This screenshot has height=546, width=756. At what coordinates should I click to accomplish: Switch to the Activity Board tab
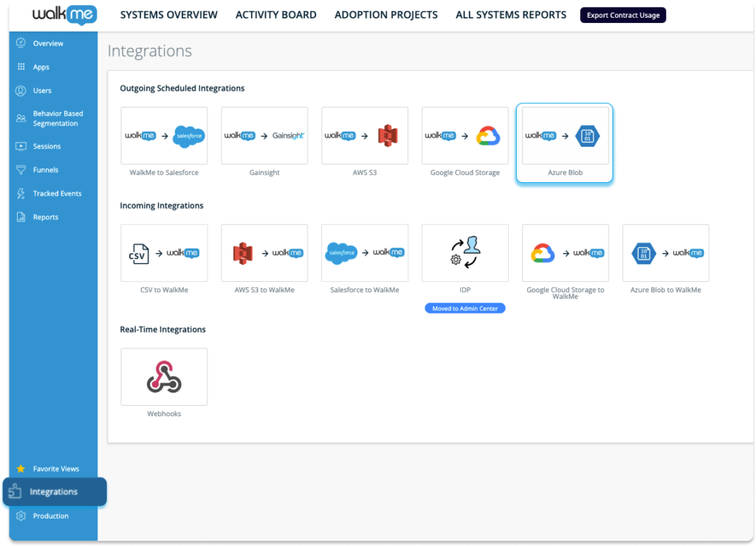click(275, 15)
